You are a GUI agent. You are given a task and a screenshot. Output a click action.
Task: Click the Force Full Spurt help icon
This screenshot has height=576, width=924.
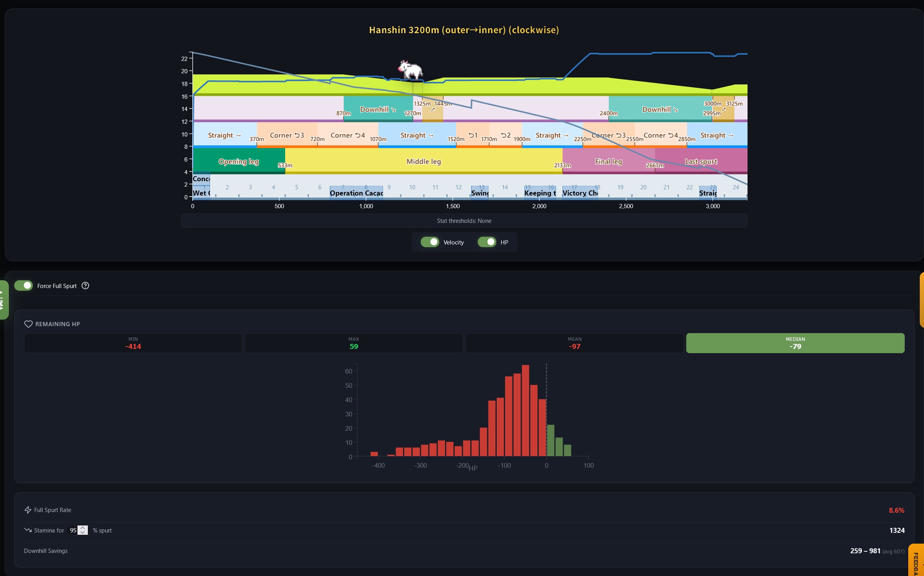[x=86, y=286]
